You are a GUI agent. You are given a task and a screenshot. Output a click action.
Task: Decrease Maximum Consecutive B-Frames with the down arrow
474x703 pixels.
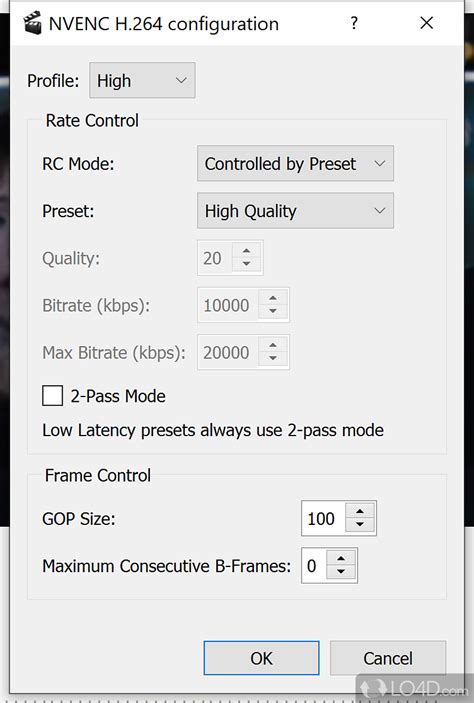[341, 572]
